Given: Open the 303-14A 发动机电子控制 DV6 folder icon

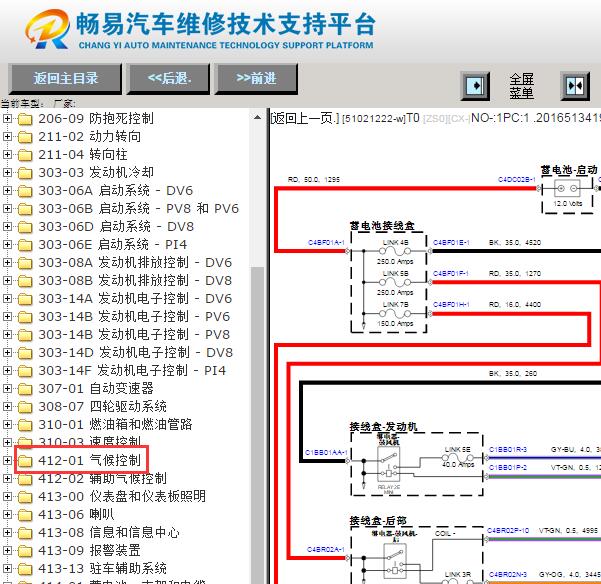Looking at the screenshot, I should [25, 299].
